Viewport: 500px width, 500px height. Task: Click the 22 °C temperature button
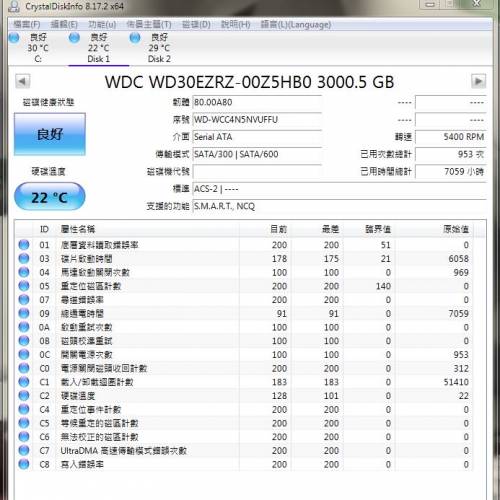pyautogui.click(x=50, y=197)
